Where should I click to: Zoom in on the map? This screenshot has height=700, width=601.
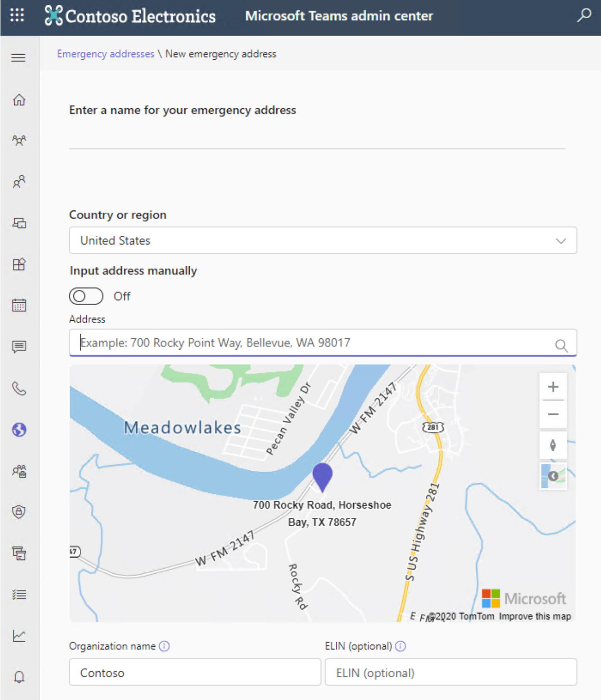tap(553, 387)
